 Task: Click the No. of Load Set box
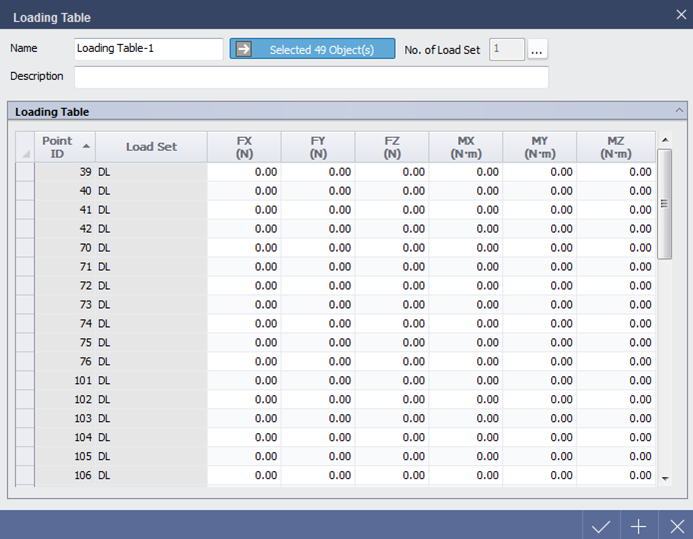[x=506, y=49]
